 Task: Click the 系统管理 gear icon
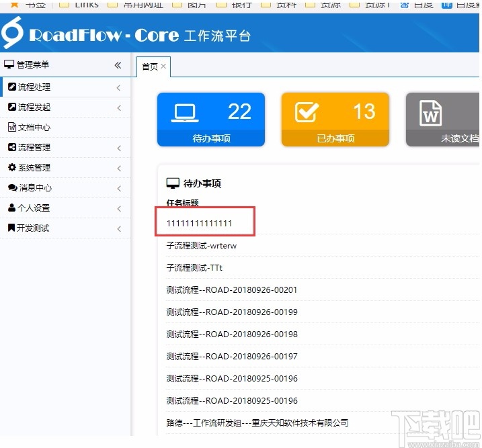(12, 167)
